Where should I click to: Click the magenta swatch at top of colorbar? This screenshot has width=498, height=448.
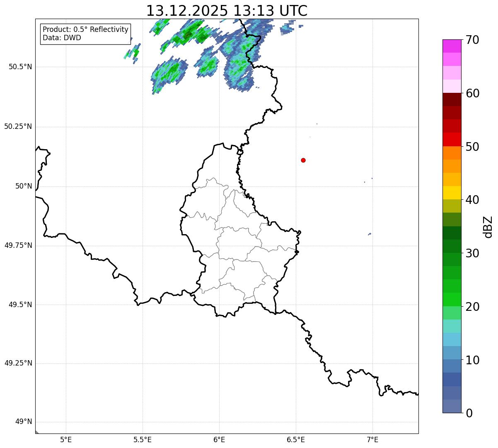452,46
